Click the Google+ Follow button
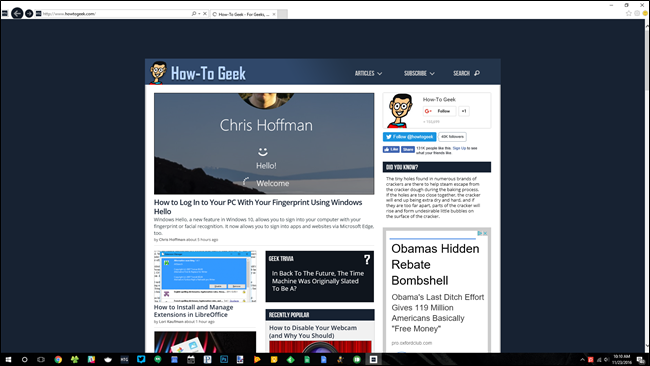 [439, 111]
